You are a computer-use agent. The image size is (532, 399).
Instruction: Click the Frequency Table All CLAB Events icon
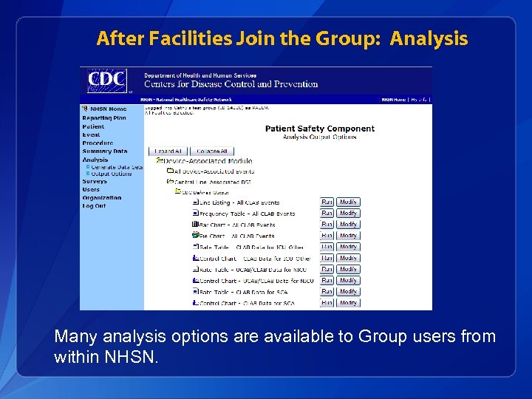pyautogui.click(x=196, y=213)
